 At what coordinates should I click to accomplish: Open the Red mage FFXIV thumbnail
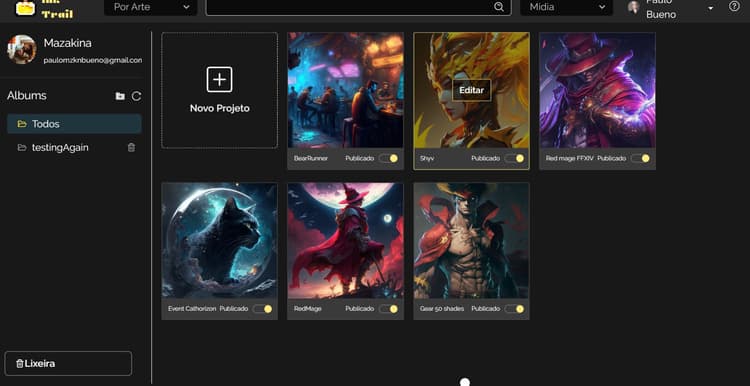tap(597, 90)
